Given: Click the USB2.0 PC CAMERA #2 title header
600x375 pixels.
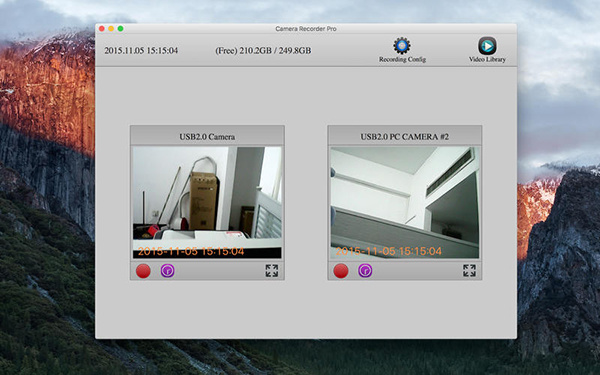Looking at the screenshot, I should click(404, 136).
